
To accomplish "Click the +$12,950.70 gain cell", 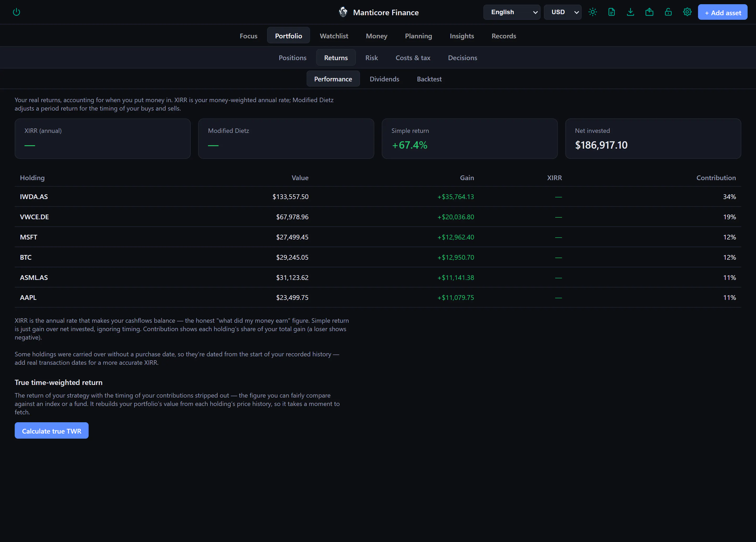I will click(456, 257).
